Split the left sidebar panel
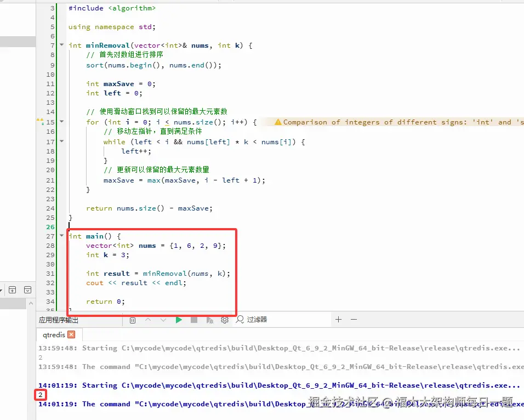 pos(13,290)
